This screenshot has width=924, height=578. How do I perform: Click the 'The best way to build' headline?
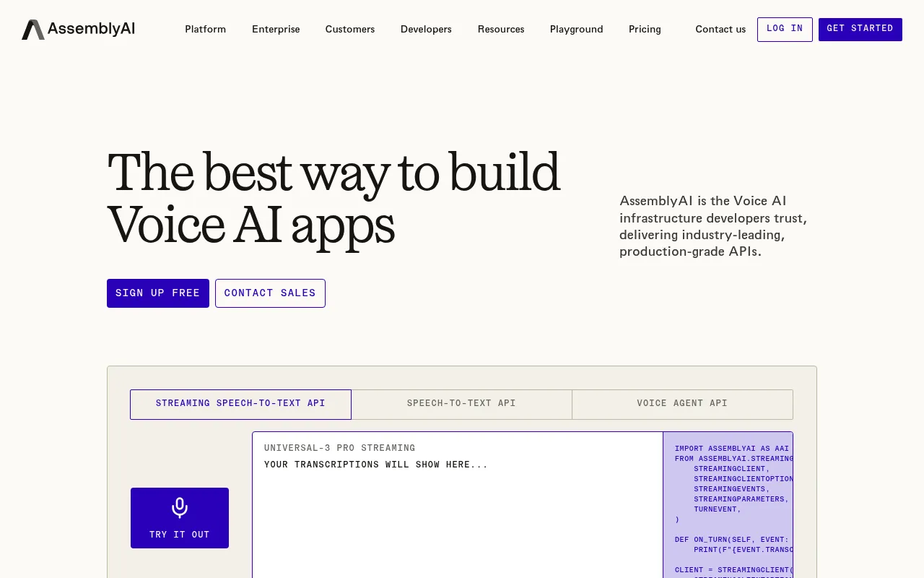(x=334, y=198)
